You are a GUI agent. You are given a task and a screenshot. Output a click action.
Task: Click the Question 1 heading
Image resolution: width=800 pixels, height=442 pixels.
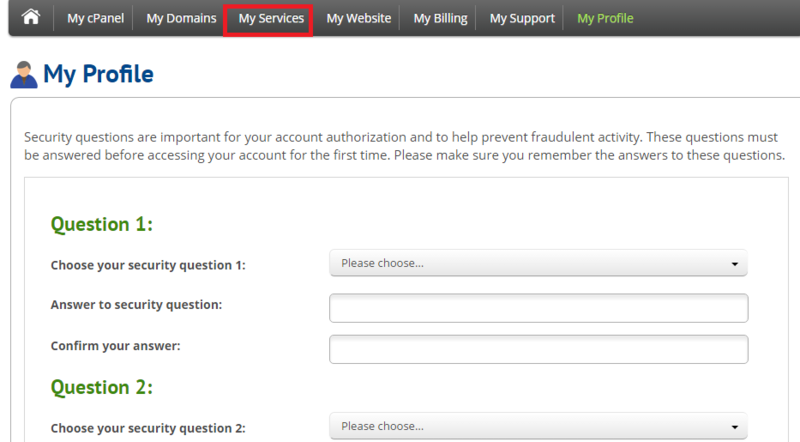click(x=102, y=224)
